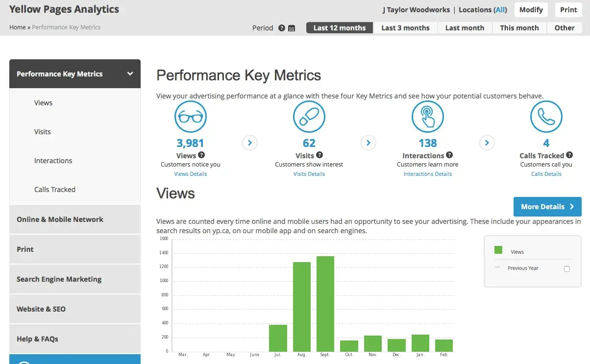Click help icon beside Interactions metric
Image resolution: width=590 pixels, height=364 pixels.
449,155
